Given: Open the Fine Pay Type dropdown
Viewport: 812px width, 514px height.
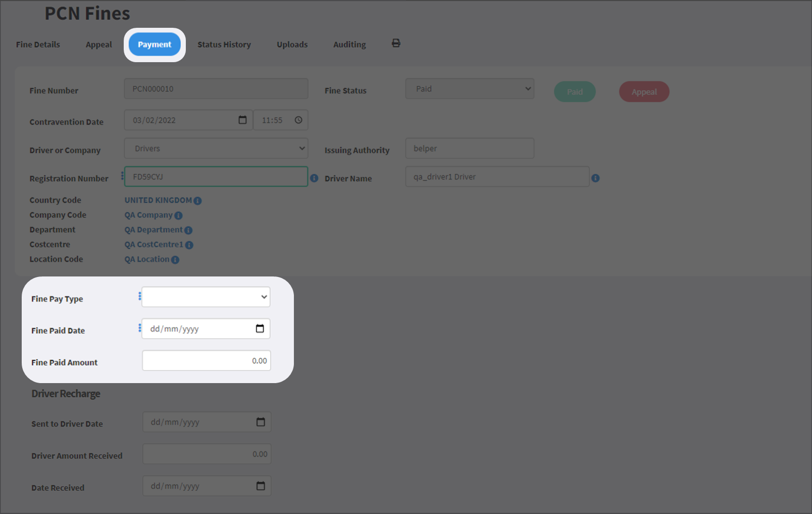Looking at the screenshot, I should (x=206, y=297).
